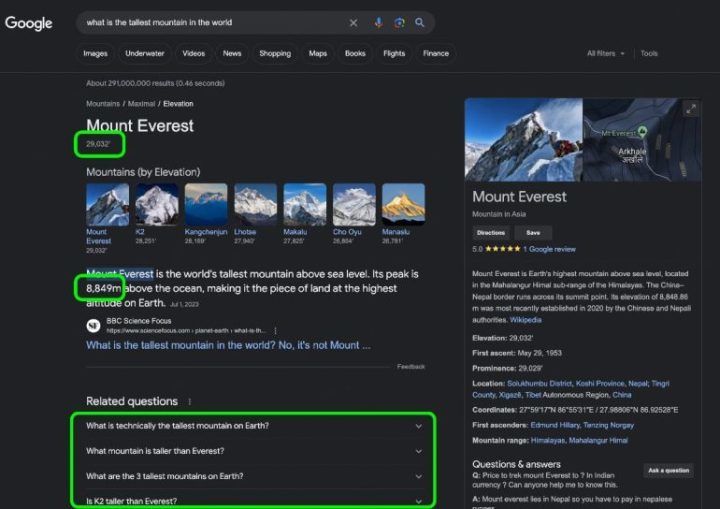Viewport: 720px width, 509px height.
Task: Click into the search input field
Action: click(211, 23)
